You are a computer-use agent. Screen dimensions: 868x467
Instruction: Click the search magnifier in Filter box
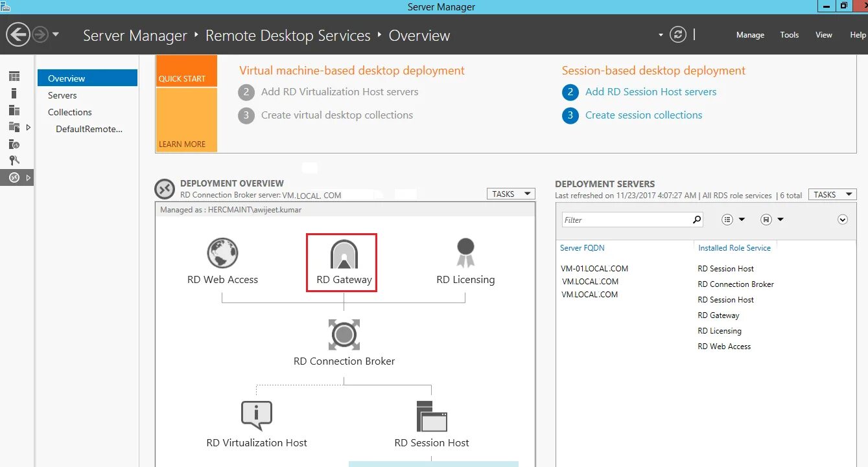point(697,220)
